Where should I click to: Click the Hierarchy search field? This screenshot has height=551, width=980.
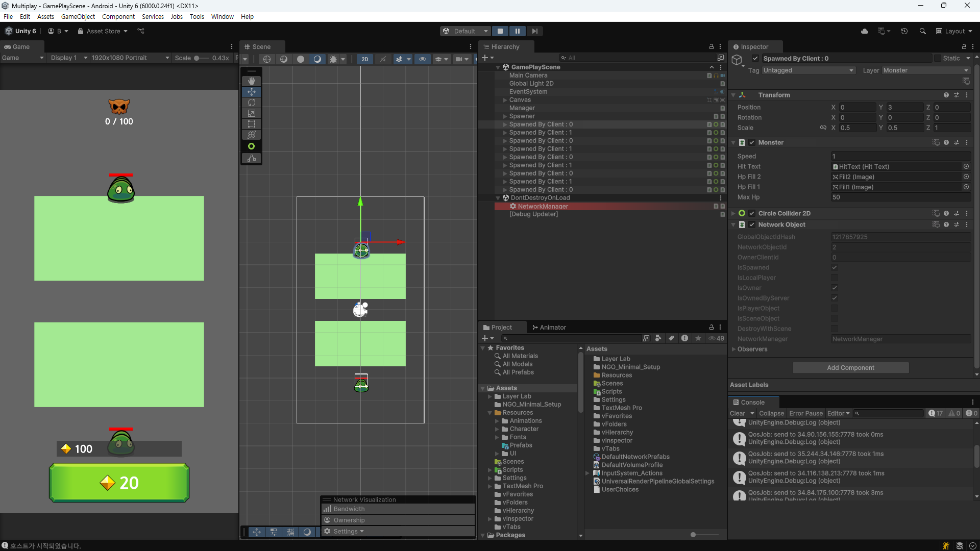638,58
